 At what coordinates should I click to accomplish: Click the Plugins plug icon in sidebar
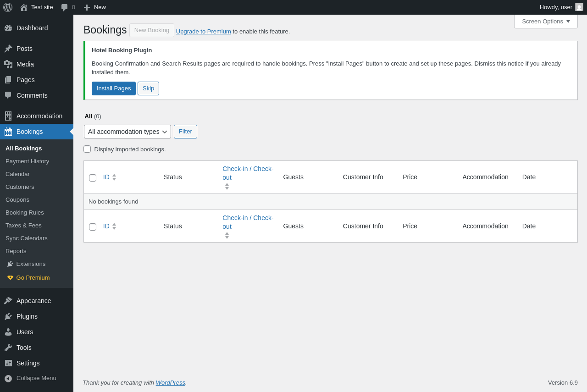pyautogui.click(x=8, y=316)
